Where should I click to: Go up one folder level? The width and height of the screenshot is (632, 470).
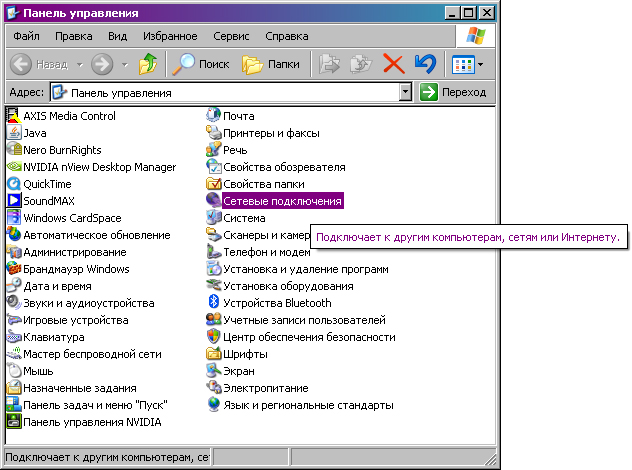click(148, 64)
